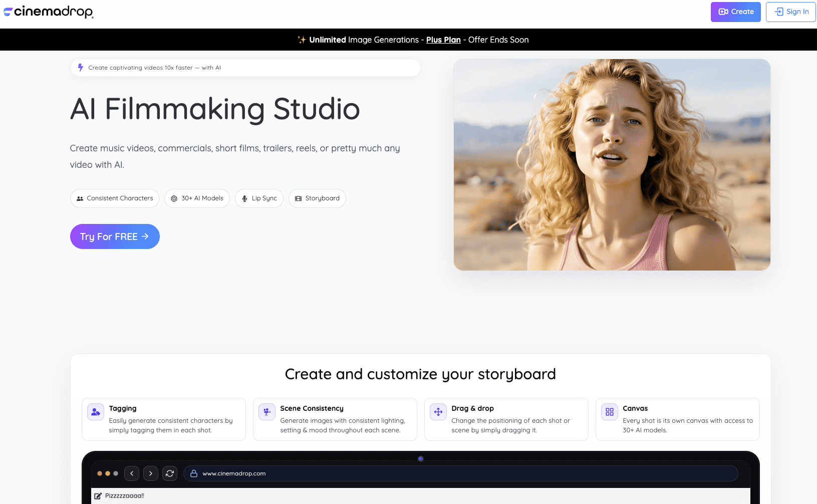Click the hero image of the woman

coord(612,165)
